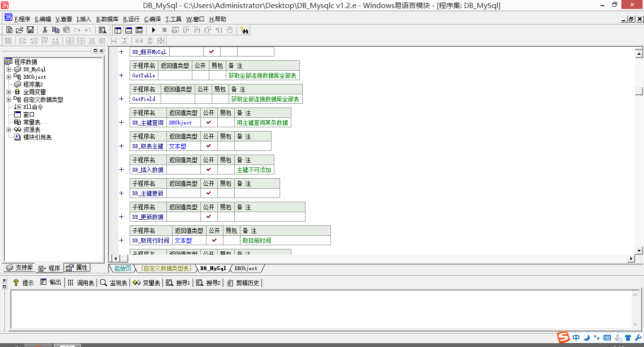The height and width of the screenshot is (347, 644).
Task: Expand the 资源表 tree node
Action: (8, 130)
